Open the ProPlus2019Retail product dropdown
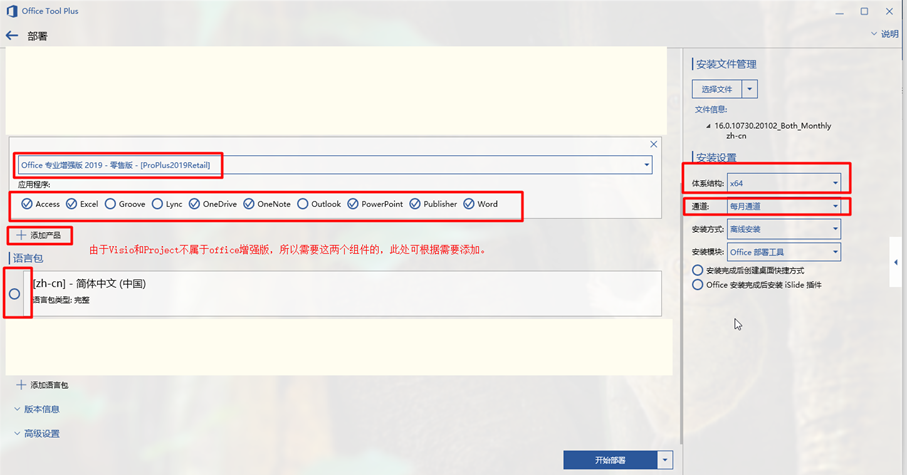907x475 pixels. click(x=647, y=165)
